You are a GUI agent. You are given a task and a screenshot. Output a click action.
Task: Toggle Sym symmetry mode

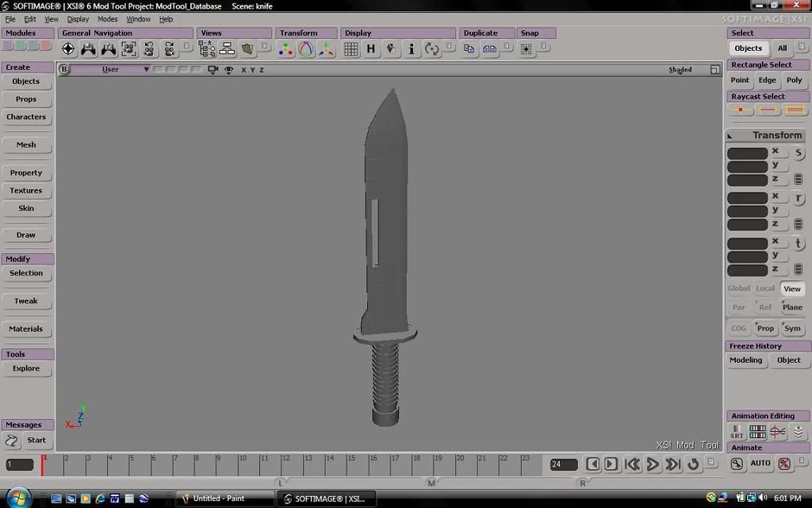pos(792,328)
